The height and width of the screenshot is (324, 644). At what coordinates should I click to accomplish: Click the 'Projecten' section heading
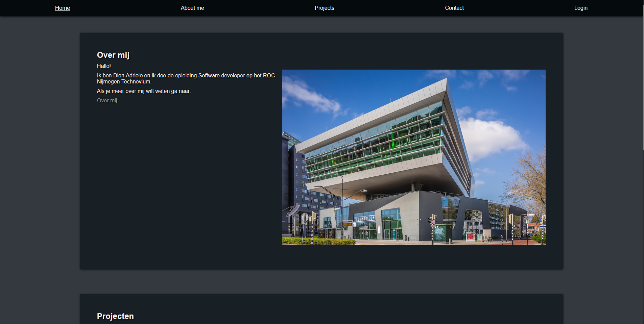click(x=115, y=316)
